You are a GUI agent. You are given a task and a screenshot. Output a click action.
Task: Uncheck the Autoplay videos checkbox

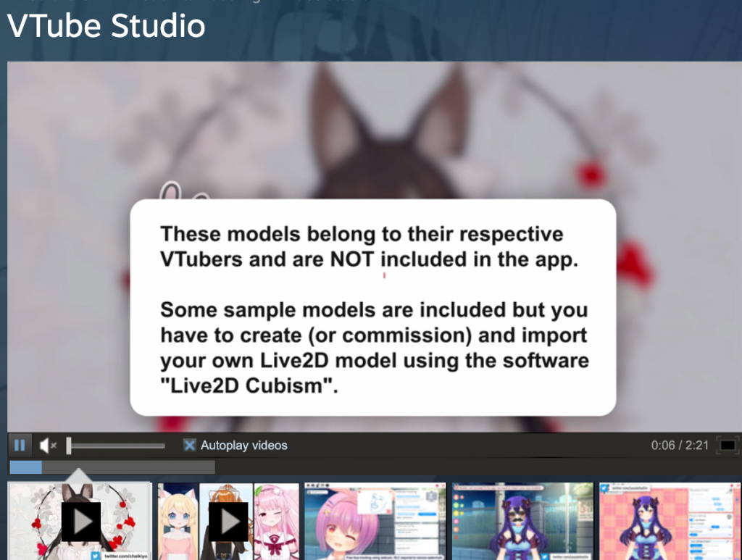point(189,445)
